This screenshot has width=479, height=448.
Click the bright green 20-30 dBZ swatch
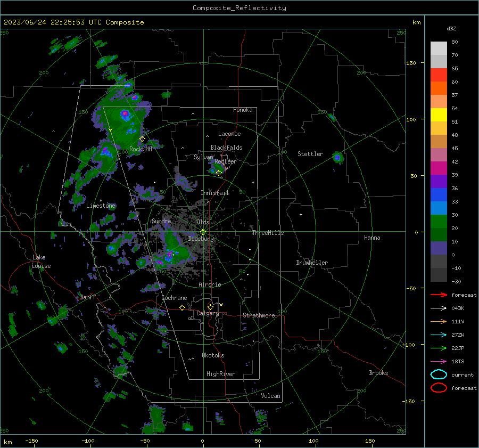[439, 222]
